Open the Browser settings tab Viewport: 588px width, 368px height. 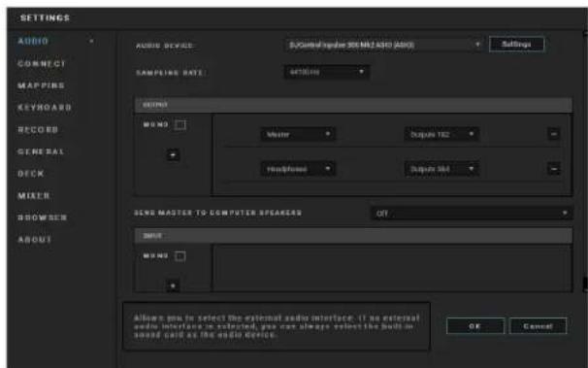click(x=42, y=217)
